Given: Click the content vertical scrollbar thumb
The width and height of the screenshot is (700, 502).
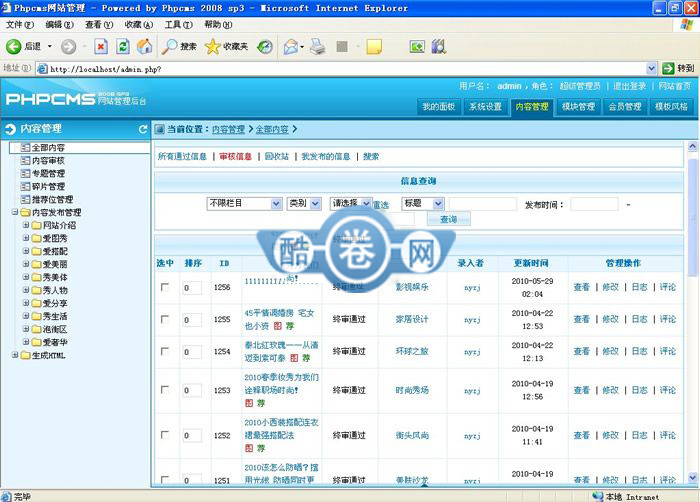Looking at the screenshot, I should pyautogui.click(x=692, y=217).
